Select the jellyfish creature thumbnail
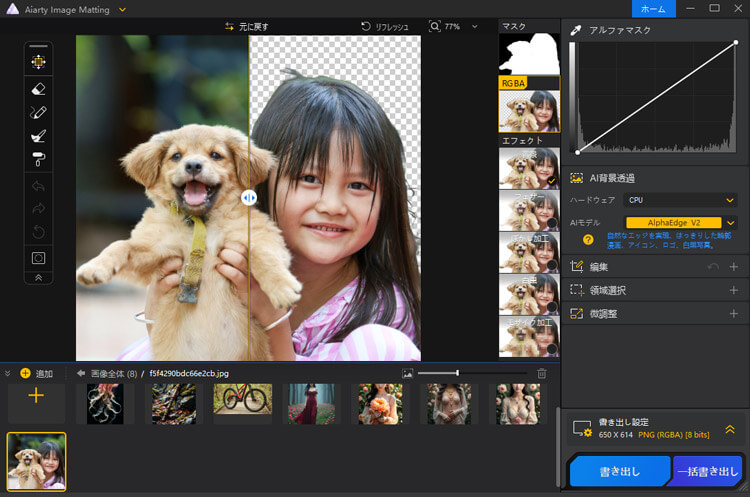Image resolution: width=750 pixels, height=497 pixels. [105, 404]
